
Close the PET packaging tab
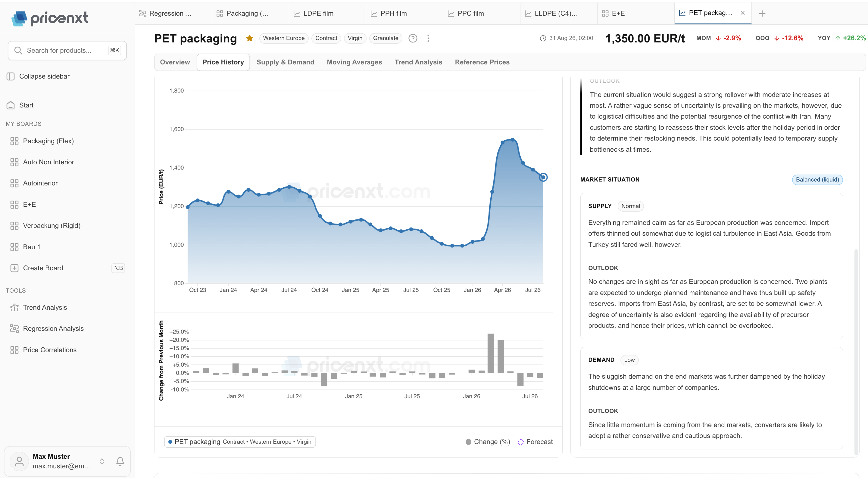tap(743, 13)
